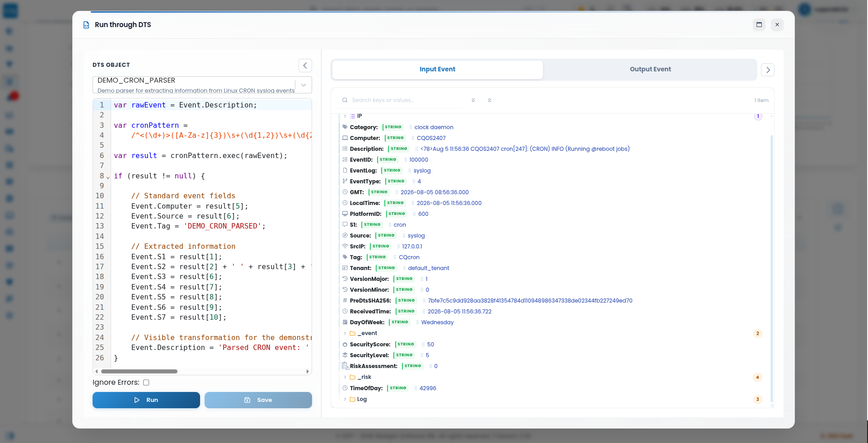Click the 127.0.0.1 SrcIP value
The image size is (868, 443).
(412, 247)
